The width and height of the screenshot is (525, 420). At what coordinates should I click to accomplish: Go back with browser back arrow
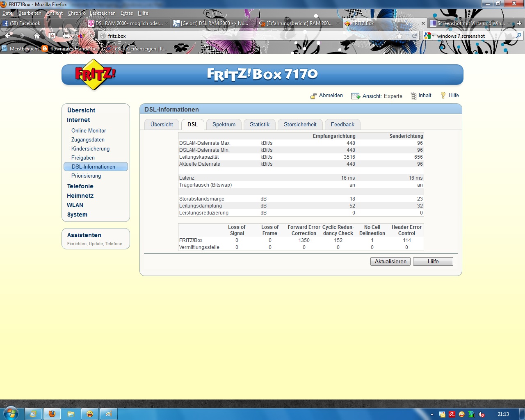(x=8, y=36)
